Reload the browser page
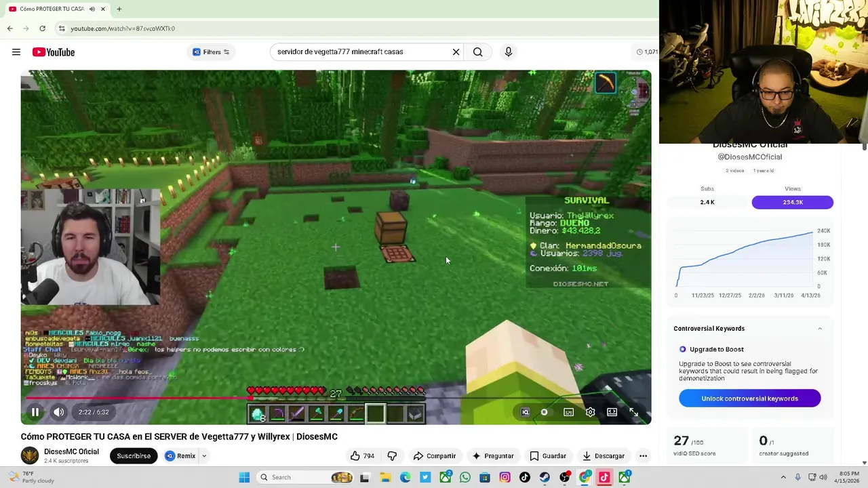868x488 pixels. pos(42,28)
